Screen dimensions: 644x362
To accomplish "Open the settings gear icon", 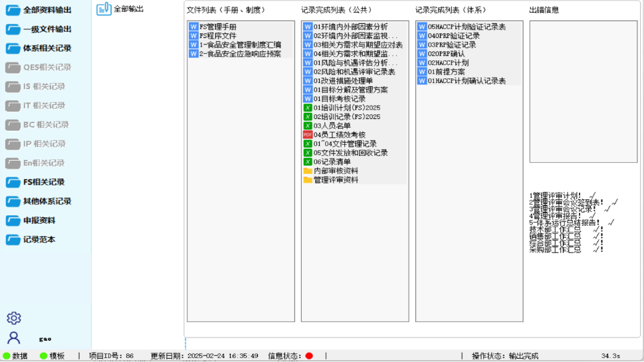I will tap(13, 318).
